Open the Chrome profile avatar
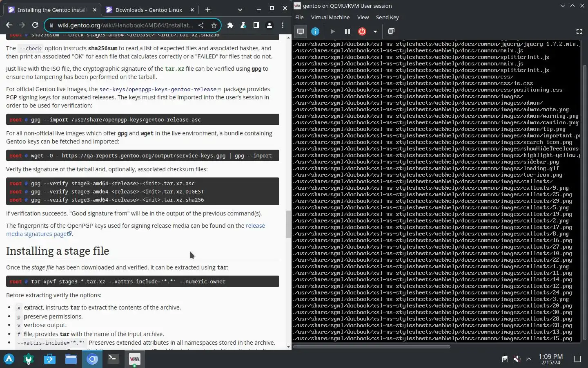 [x=269, y=25]
